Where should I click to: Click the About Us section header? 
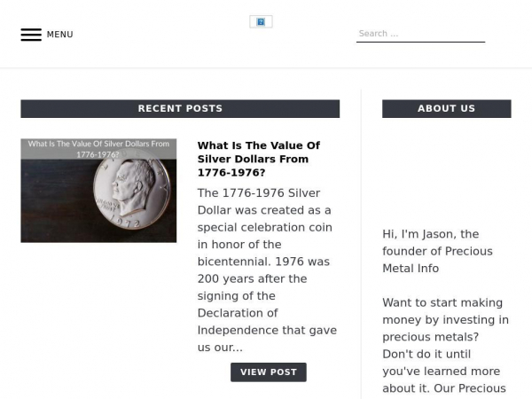click(x=447, y=108)
